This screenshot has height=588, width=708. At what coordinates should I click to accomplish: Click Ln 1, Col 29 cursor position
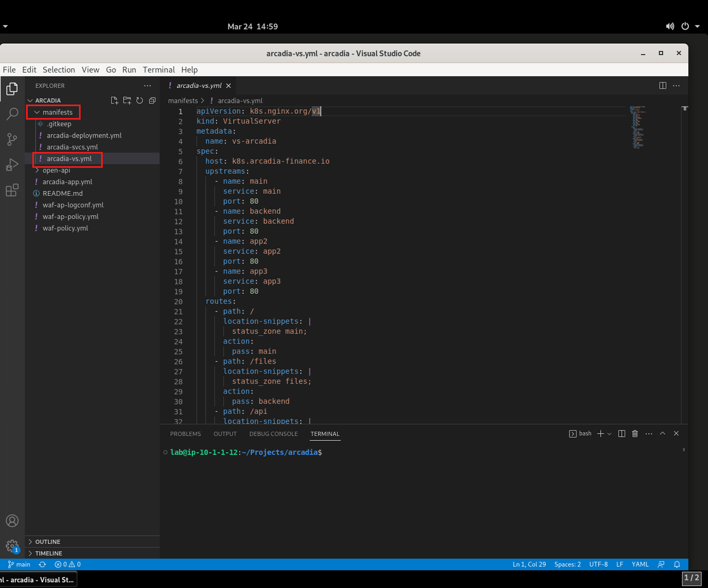[529, 564]
